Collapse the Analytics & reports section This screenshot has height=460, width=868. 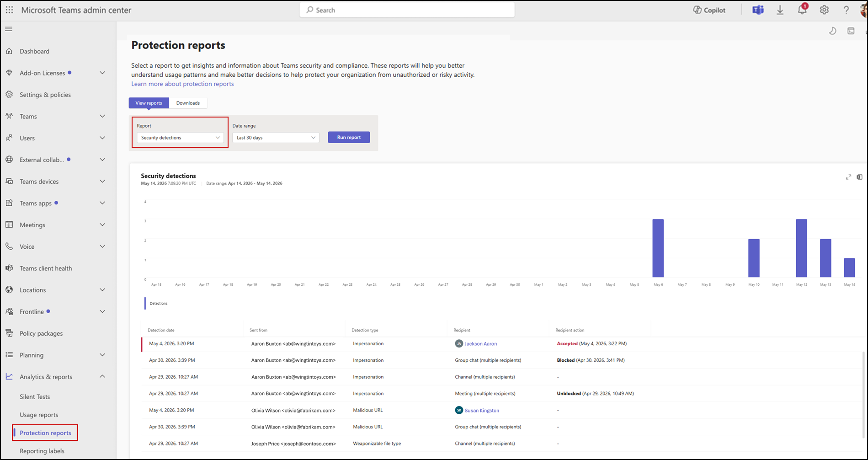102,376
